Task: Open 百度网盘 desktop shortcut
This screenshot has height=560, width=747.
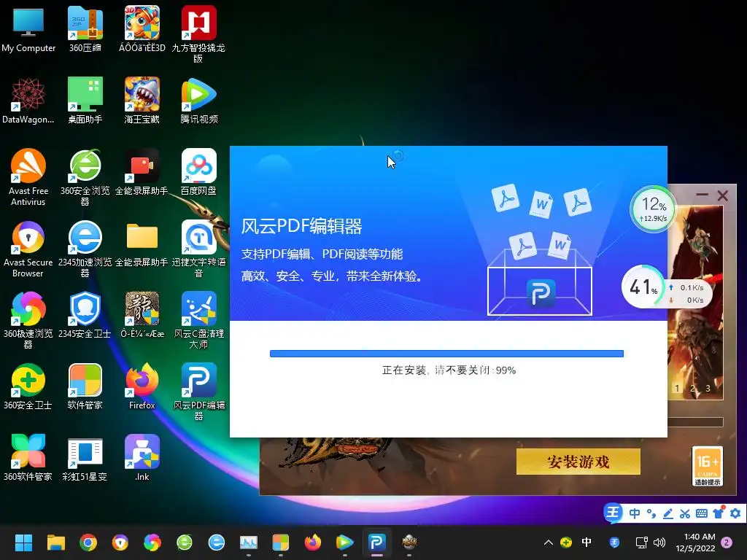Action: [198, 172]
